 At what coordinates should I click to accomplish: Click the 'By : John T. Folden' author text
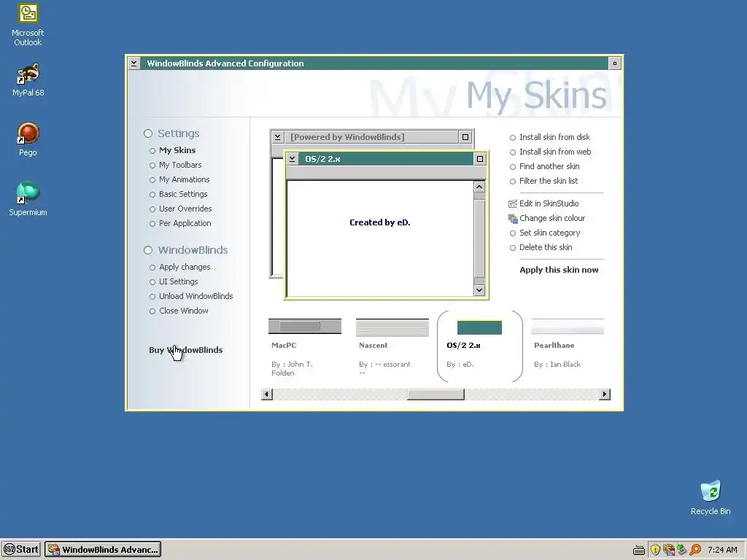[292, 368]
